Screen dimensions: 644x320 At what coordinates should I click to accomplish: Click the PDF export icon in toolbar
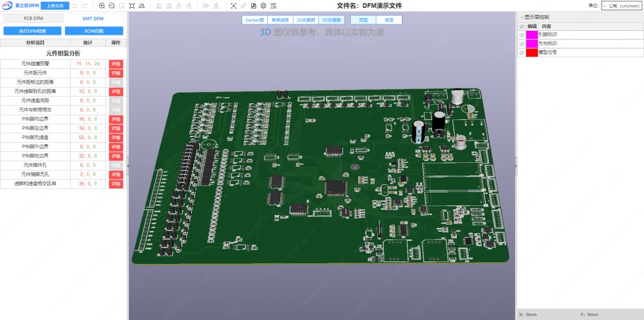[x=253, y=6]
